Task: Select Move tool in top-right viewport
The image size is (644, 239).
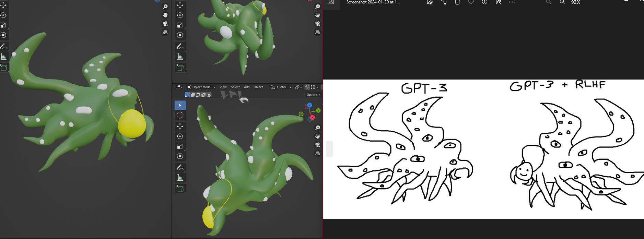Action: tap(180, 5)
